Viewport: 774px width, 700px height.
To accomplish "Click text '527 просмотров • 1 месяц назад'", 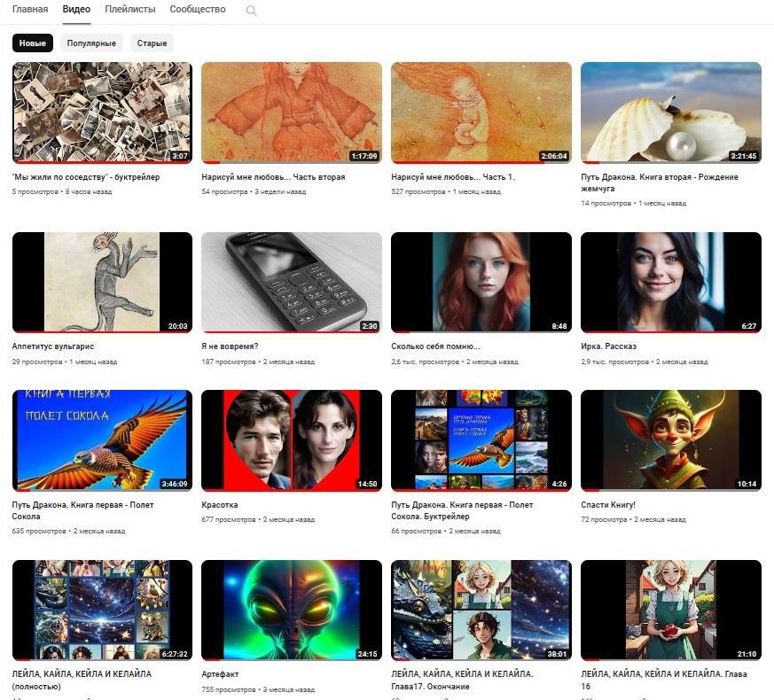I will coord(446,191).
